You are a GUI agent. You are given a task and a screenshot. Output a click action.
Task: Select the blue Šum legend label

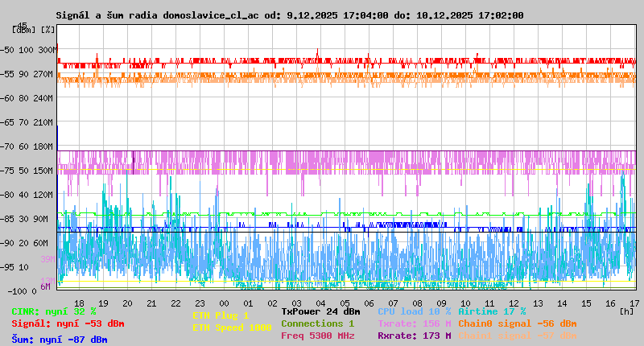[60, 340]
